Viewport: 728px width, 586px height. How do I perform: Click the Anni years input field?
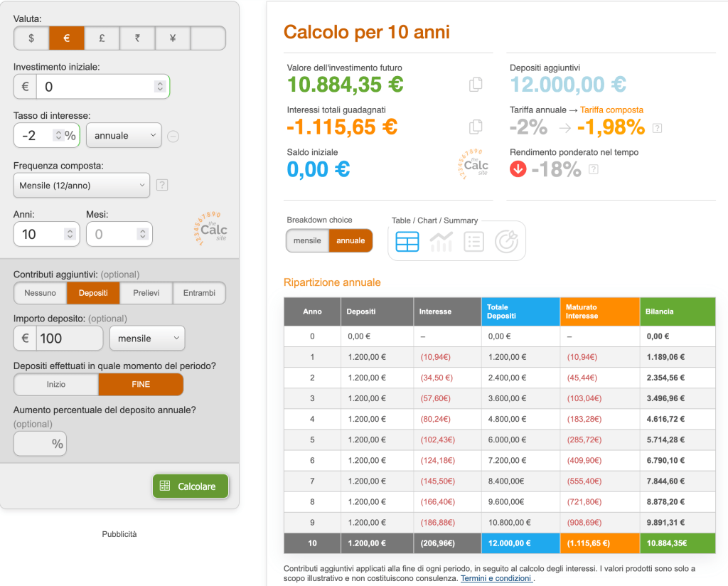coord(41,234)
